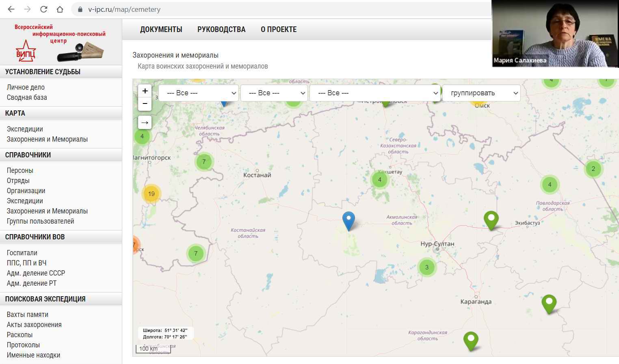This screenshot has height=364, width=619.
Task: Expand the second "Все" filter dropdown
Action: [273, 93]
